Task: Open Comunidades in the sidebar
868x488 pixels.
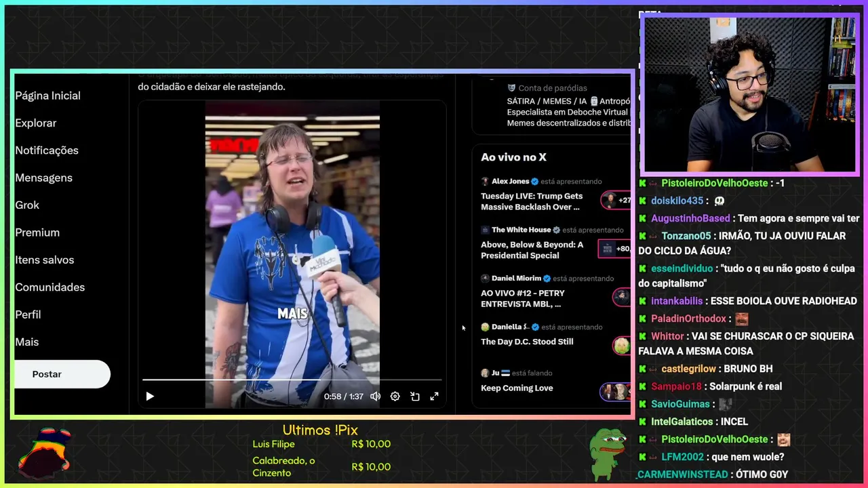Action: 50,287
